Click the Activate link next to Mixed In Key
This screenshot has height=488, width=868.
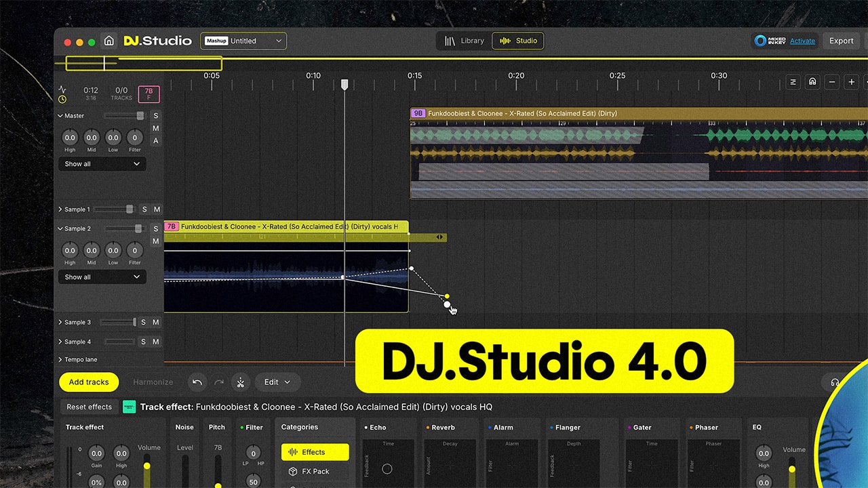click(x=802, y=41)
